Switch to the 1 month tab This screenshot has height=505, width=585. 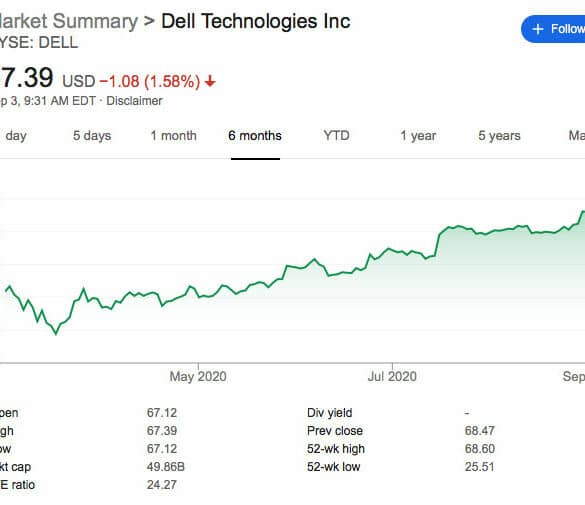click(173, 136)
